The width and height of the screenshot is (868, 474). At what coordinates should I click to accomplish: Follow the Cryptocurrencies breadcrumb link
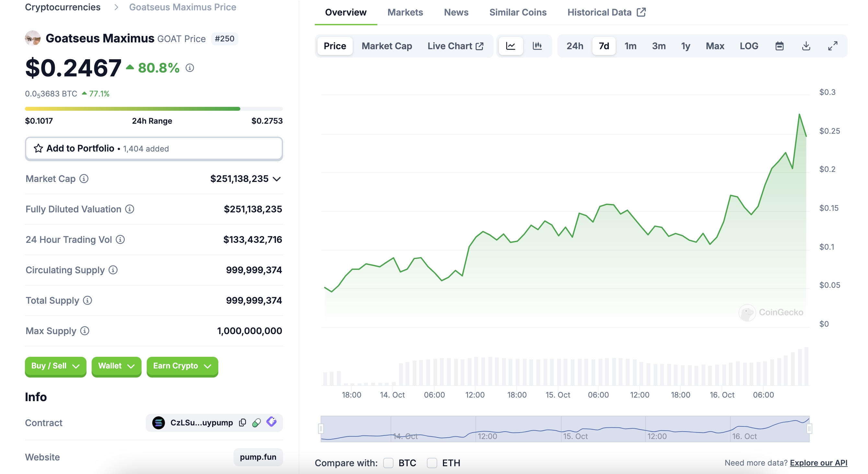[63, 7]
